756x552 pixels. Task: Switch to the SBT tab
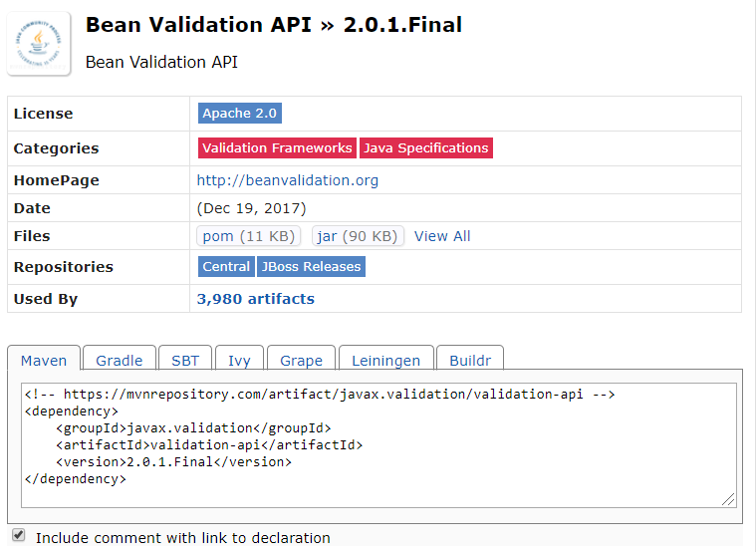click(x=185, y=360)
